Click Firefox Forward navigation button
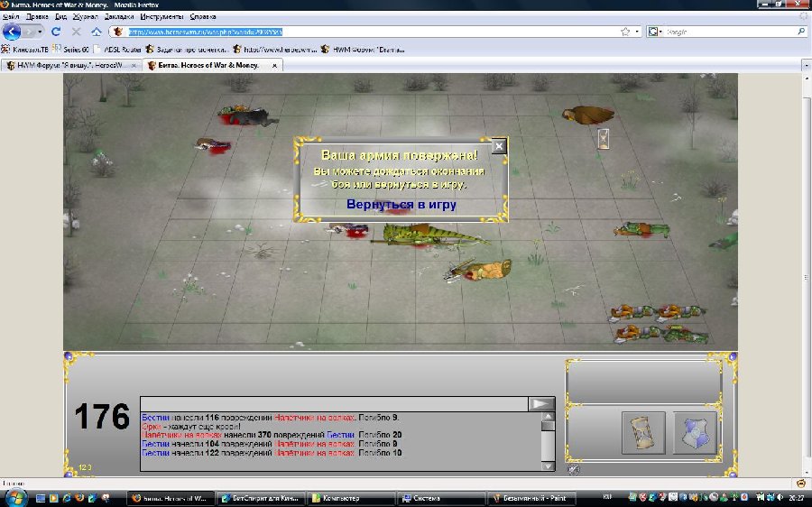 click(x=29, y=32)
